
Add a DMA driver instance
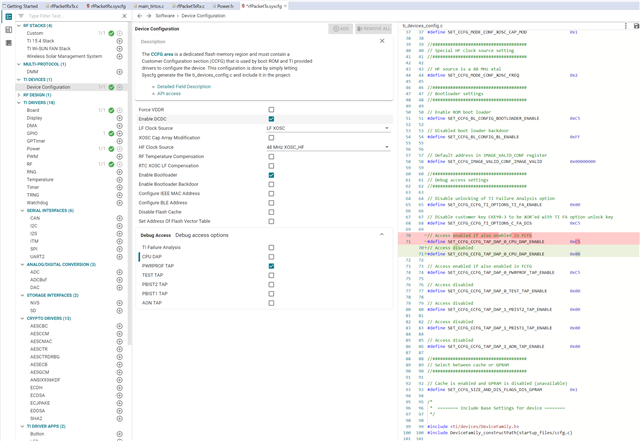(x=120, y=126)
